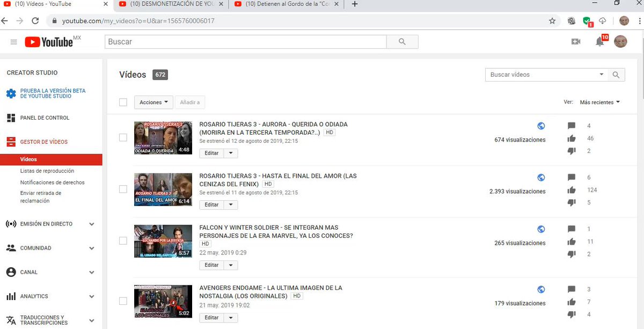Open Notificaciones de derechos
Image resolution: width=644 pixels, height=329 pixels.
(53, 182)
